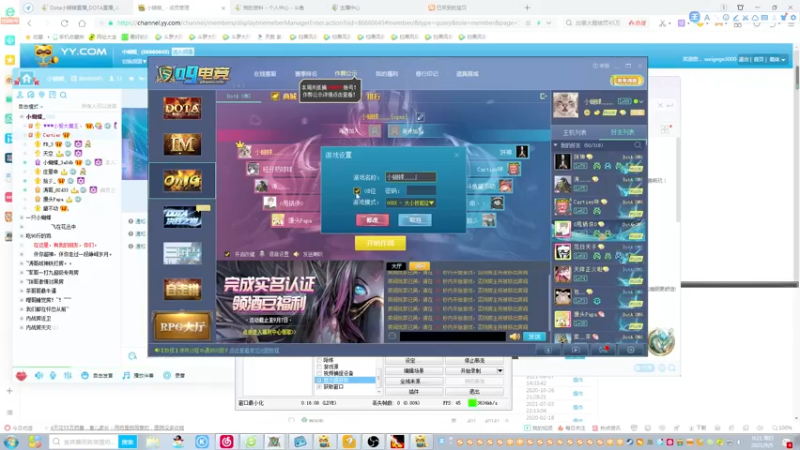800x450 pixels.
Task: Click the 游戏名称 input field in dialog
Action: click(410, 177)
